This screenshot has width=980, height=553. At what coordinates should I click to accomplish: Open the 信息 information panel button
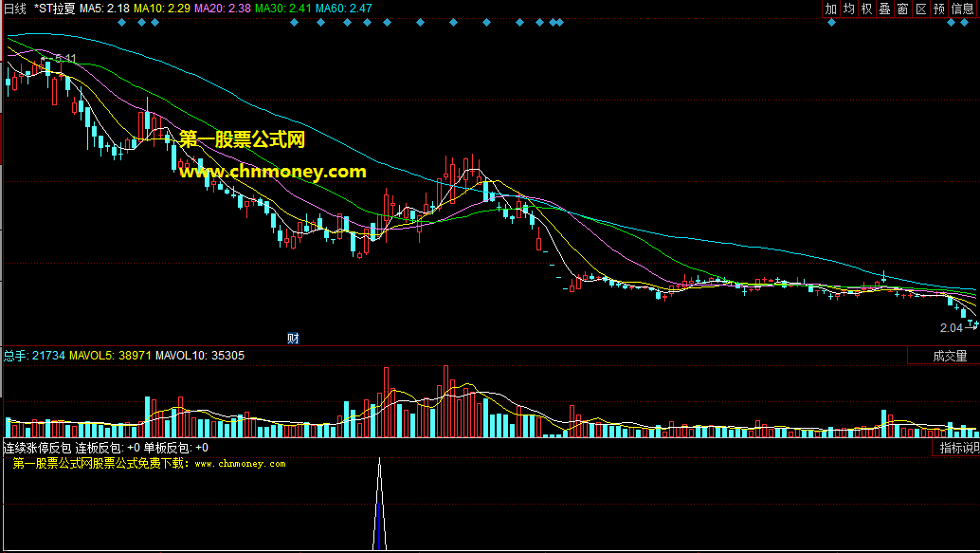(x=963, y=9)
